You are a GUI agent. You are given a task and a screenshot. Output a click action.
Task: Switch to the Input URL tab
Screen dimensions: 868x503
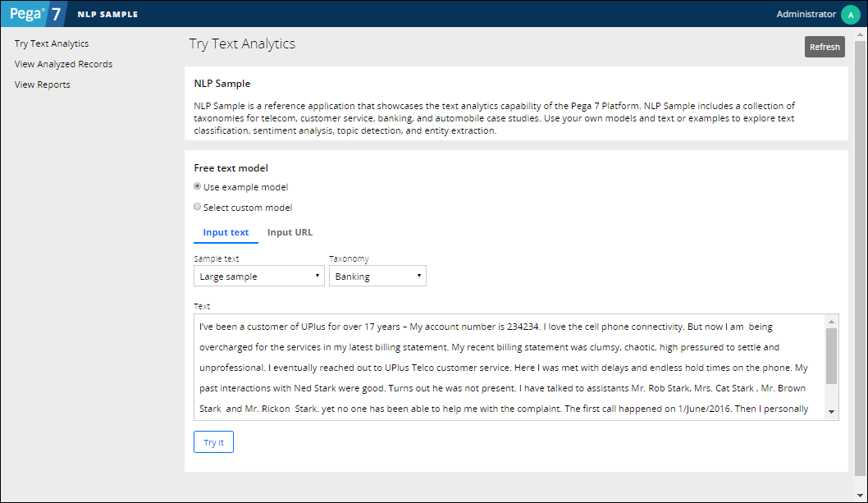click(290, 233)
